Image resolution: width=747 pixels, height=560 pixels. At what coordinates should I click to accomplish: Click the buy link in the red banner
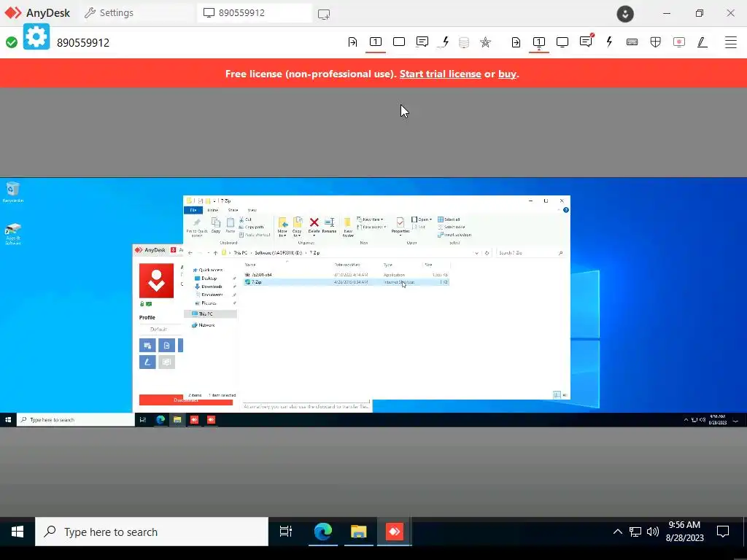click(x=508, y=74)
